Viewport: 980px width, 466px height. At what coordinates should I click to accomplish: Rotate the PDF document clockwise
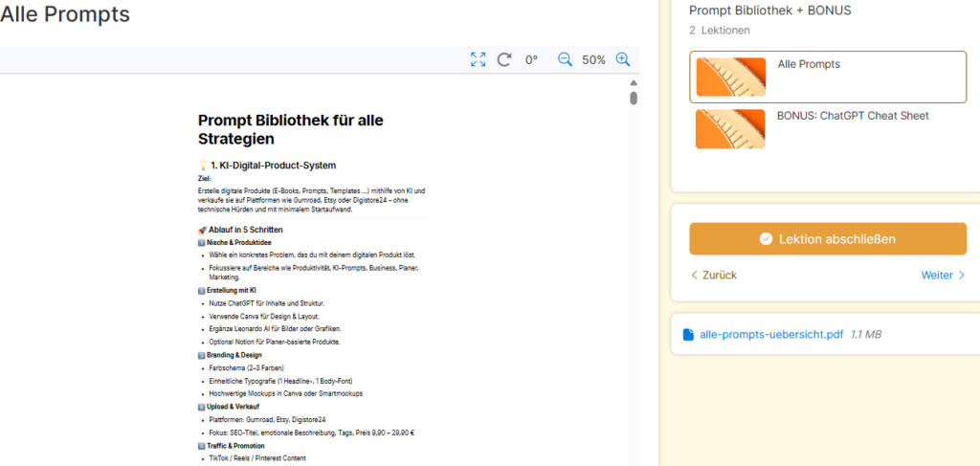pyautogui.click(x=504, y=60)
